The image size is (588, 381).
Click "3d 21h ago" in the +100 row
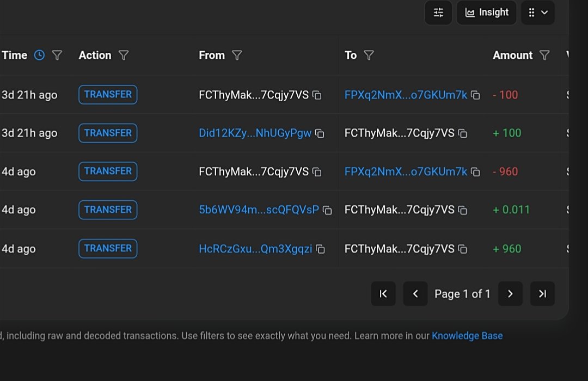tap(29, 133)
